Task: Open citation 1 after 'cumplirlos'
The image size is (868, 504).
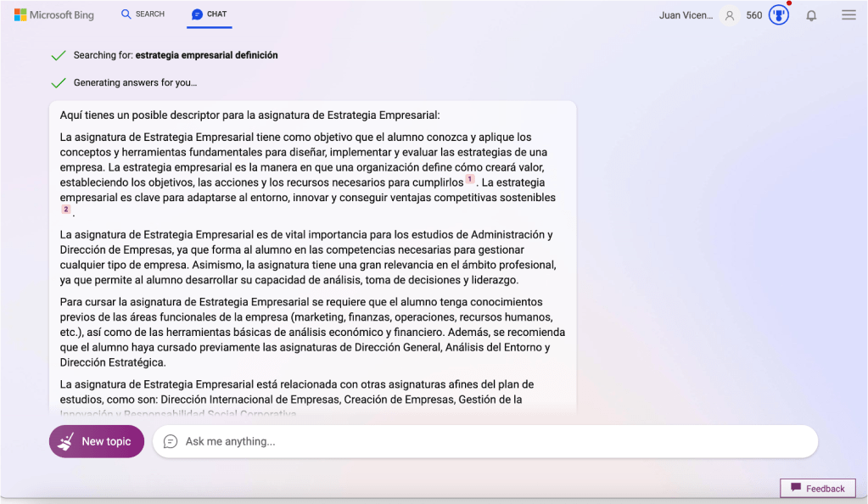Action: pyautogui.click(x=469, y=179)
